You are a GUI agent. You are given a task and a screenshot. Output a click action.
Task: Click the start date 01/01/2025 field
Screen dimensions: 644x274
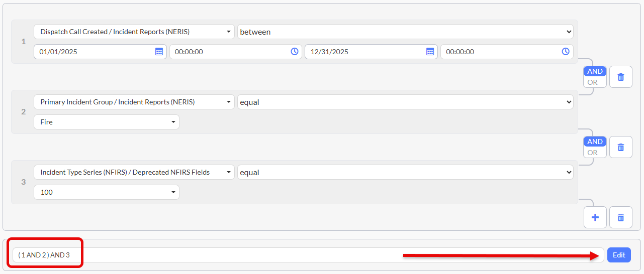pos(93,52)
